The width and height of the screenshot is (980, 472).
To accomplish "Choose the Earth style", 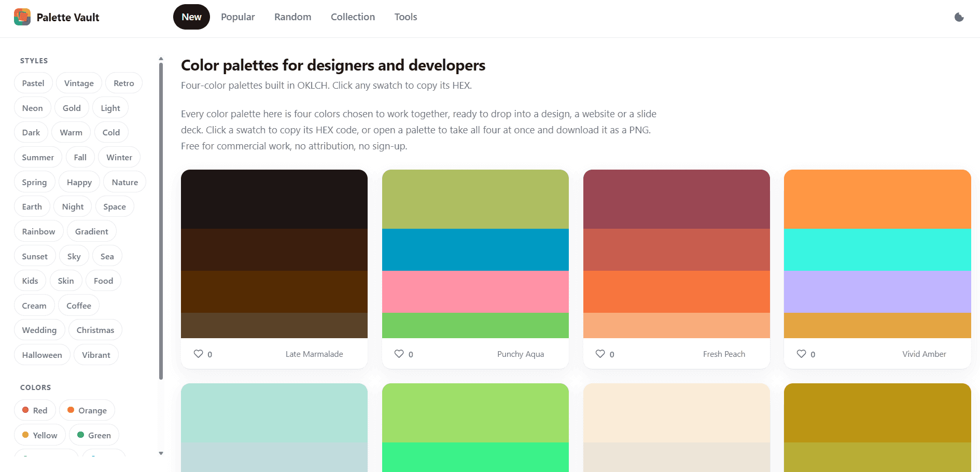I will [32, 206].
